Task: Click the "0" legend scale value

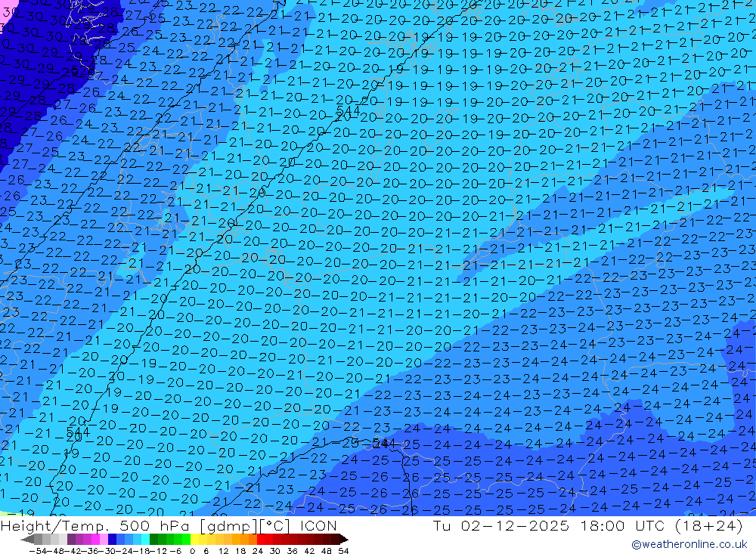Action: click(192, 550)
